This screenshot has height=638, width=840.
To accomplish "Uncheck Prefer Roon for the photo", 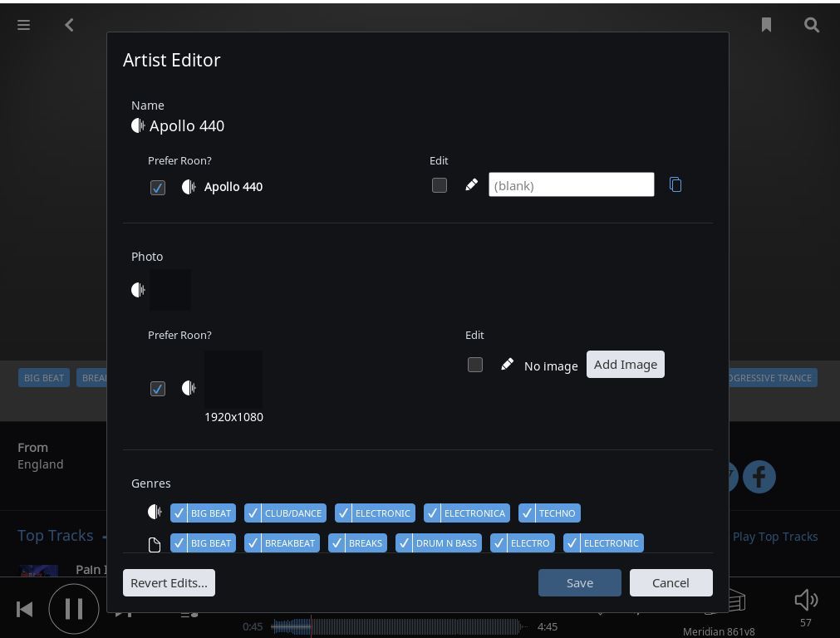I will click(x=158, y=389).
